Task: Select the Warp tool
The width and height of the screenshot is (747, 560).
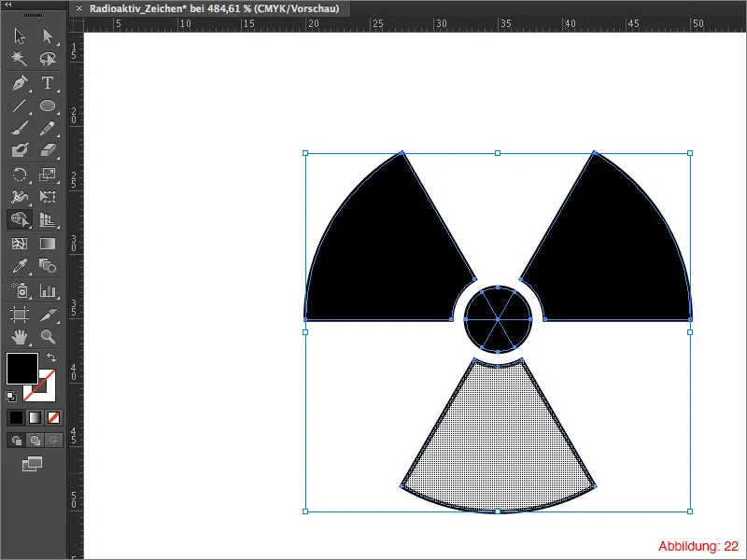Action: pos(20,197)
